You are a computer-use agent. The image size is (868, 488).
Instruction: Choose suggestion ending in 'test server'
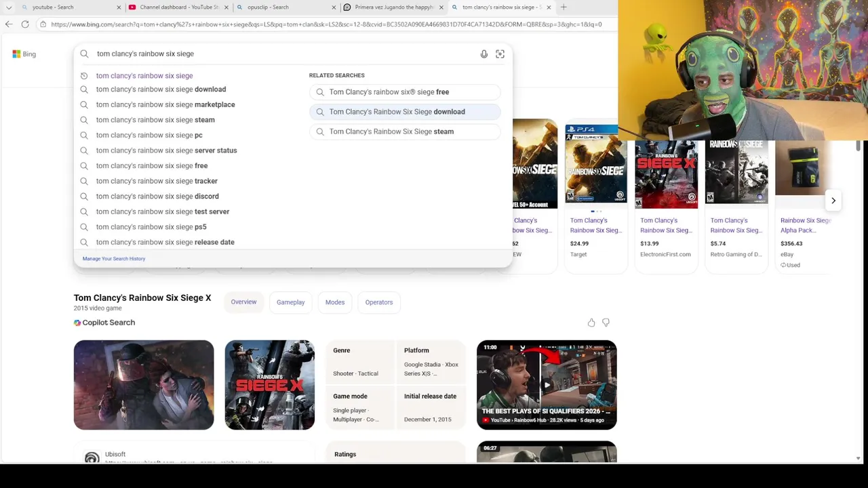(x=163, y=211)
